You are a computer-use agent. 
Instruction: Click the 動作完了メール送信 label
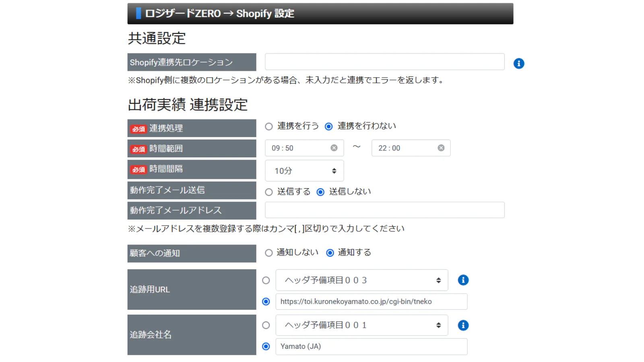tap(167, 190)
